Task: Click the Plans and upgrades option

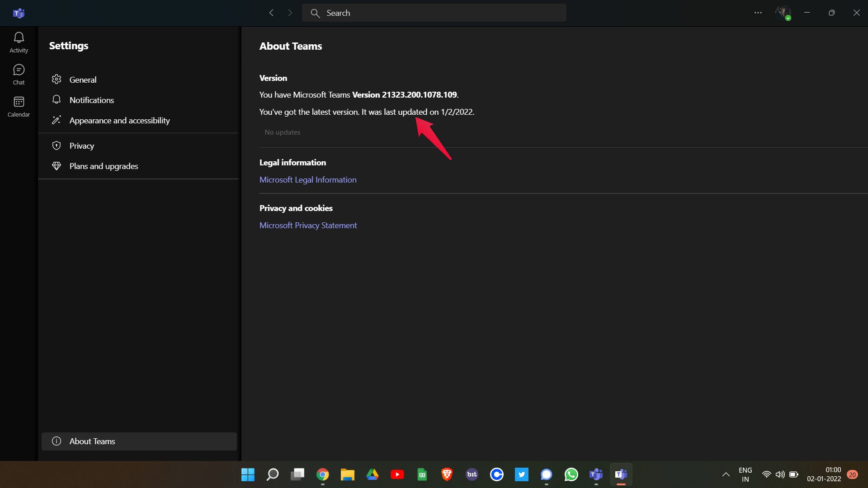Action: (x=104, y=166)
